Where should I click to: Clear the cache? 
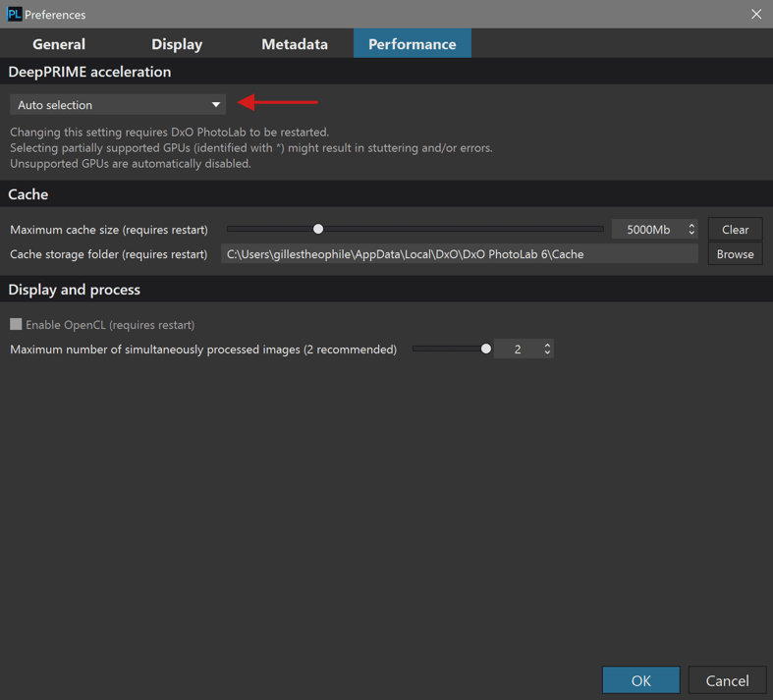[735, 230]
